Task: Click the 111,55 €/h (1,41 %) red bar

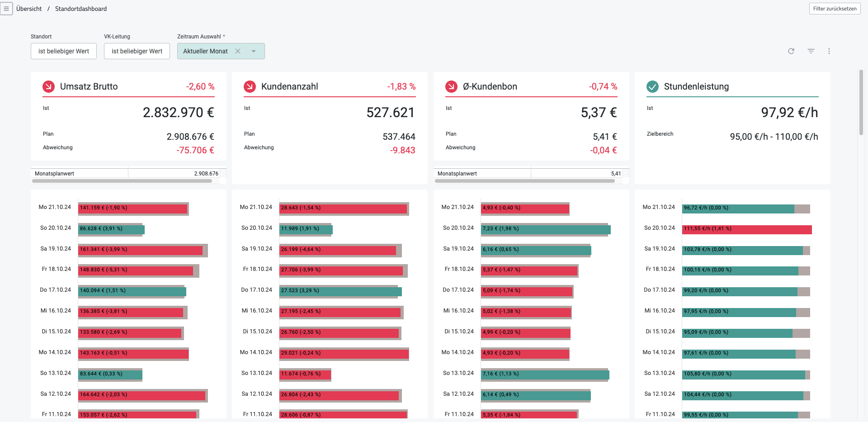Action: [747, 229]
